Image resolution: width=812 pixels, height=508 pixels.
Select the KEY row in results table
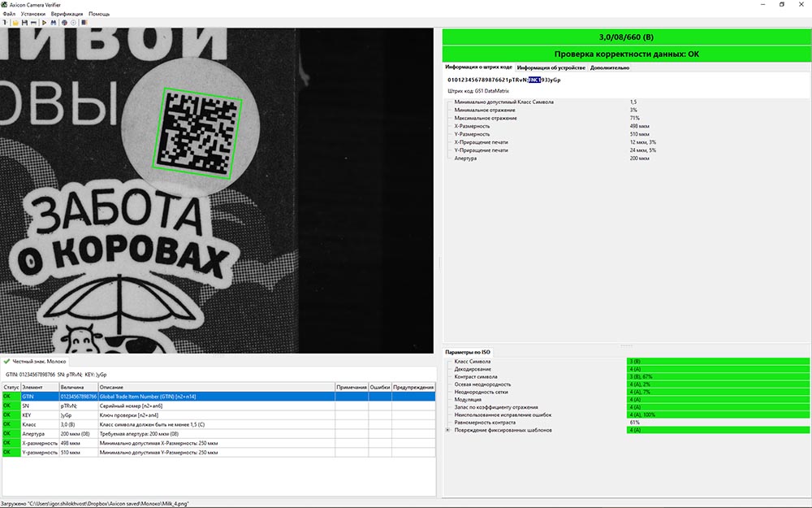pos(218,415)
